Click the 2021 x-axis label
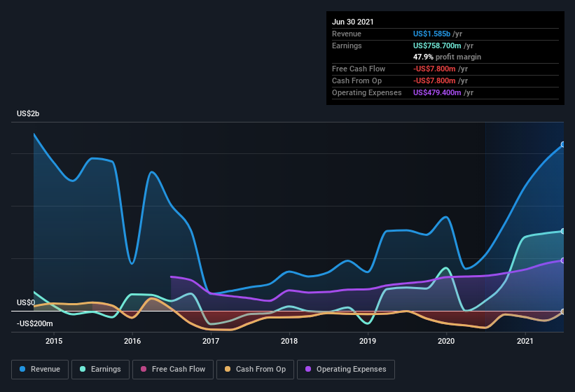The width and height of the screenshot is (575, 392). tap(525, 341)
